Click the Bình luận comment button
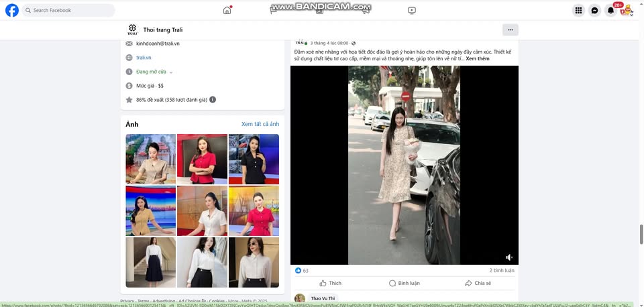This screenshot has height=307, width=644. point(404,283)
